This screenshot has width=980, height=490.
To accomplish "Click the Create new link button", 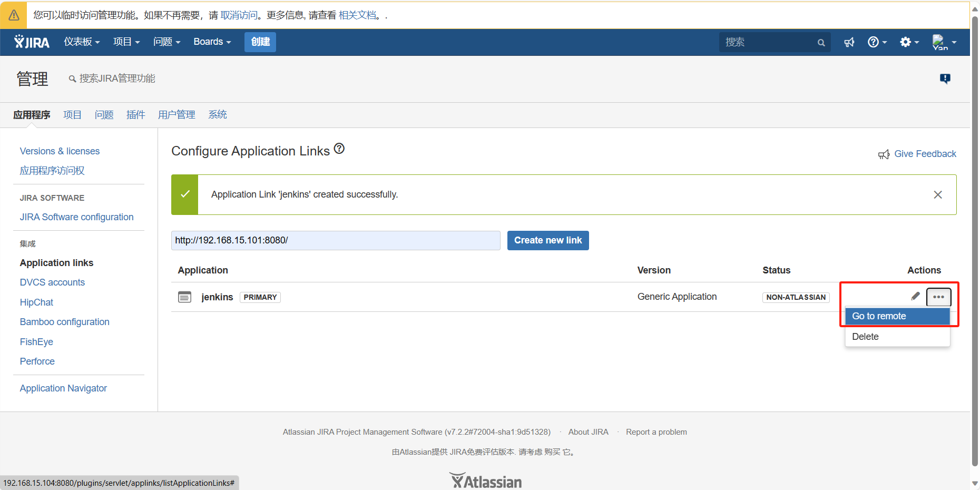I will pyautogui.click(x=548, y=240).
